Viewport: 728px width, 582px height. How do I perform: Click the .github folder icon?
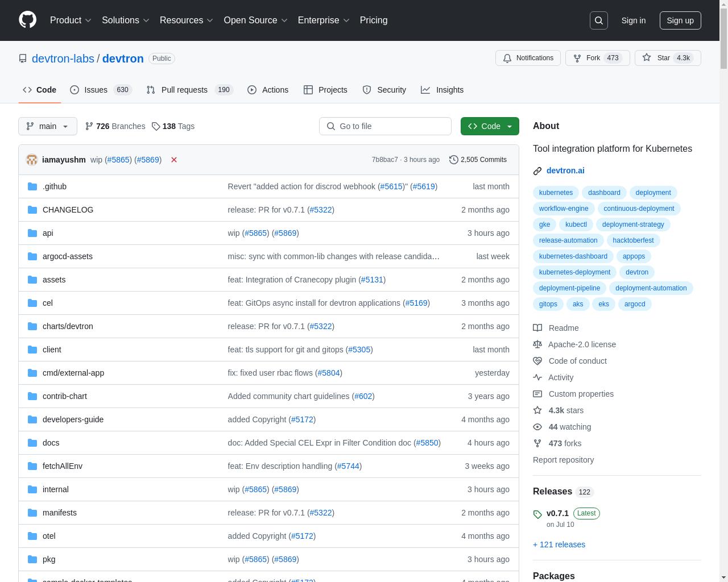pyautogui.click(x=32, y=186)
